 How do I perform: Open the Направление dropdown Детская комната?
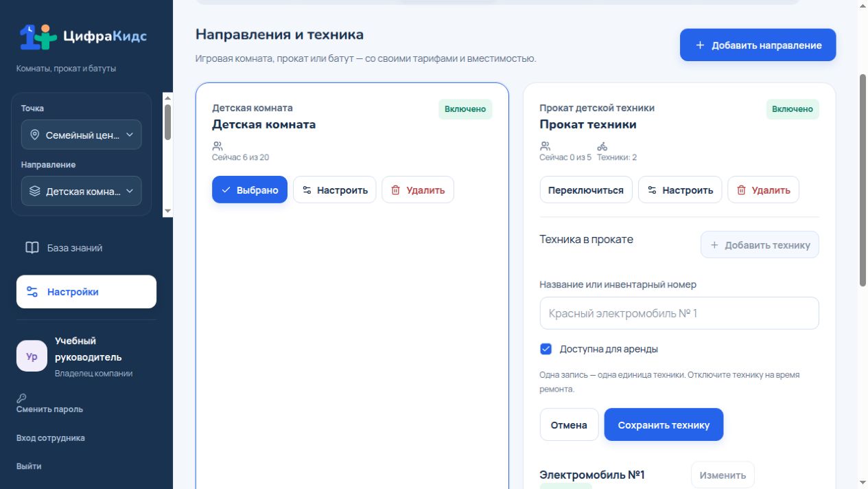(82, 192)
